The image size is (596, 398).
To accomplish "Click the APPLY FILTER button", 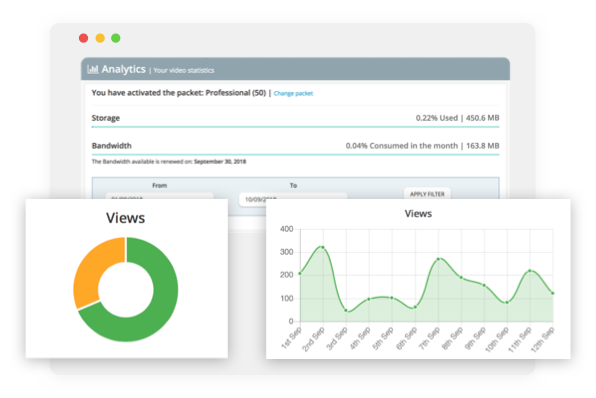I will (427, 194).
